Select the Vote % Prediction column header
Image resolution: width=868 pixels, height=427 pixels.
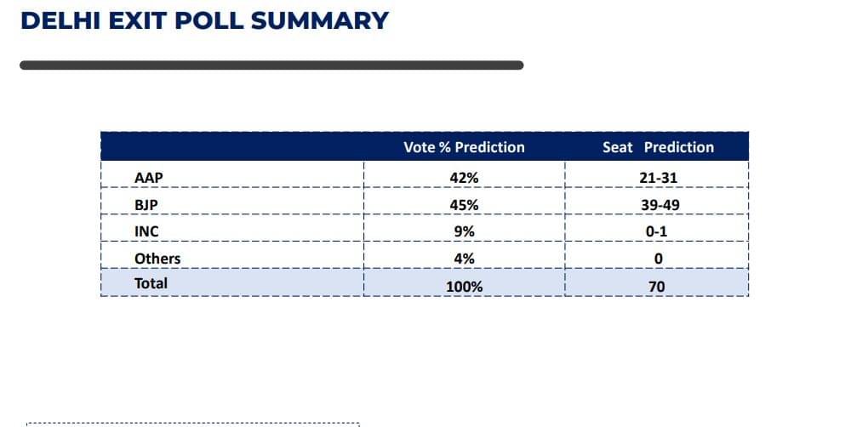coord(464,147)
